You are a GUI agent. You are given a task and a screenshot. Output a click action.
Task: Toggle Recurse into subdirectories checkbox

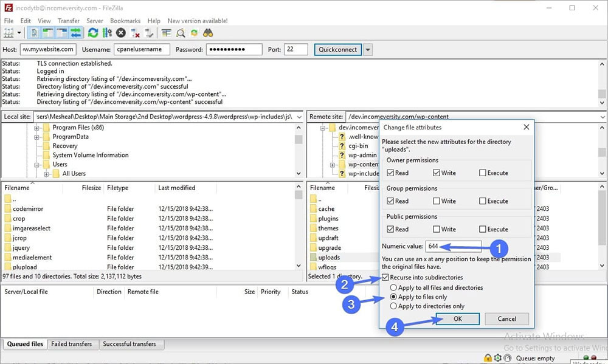coord(385,277)
